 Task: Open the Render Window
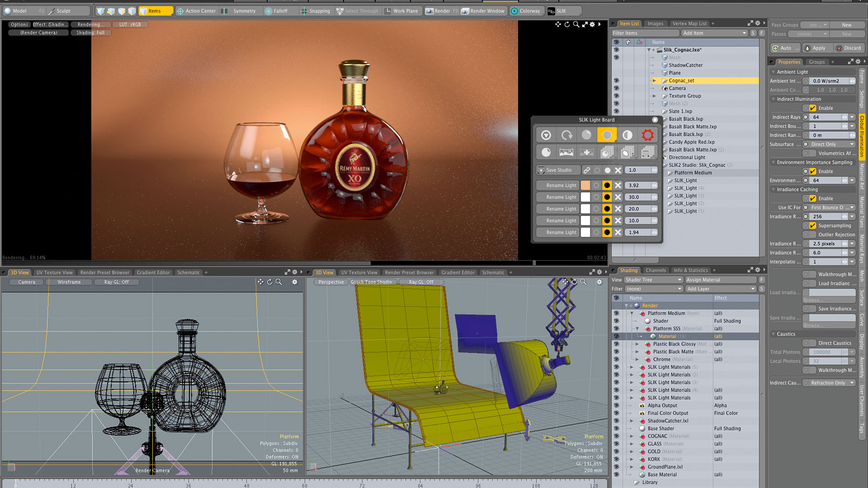point(483,11)
